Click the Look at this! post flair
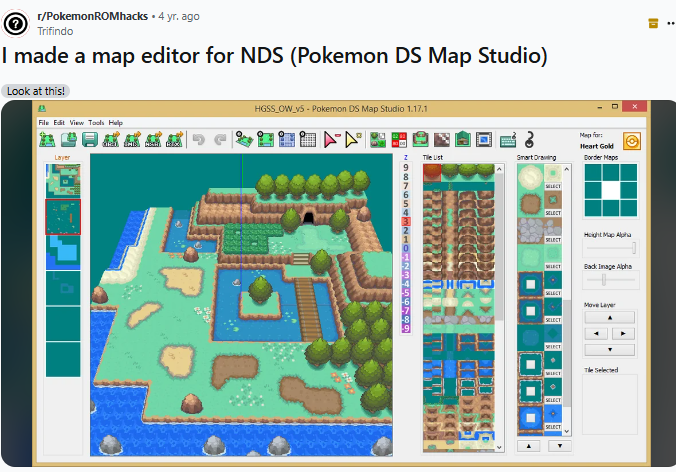The image size is (676, 472). click(x=36, y=91)
